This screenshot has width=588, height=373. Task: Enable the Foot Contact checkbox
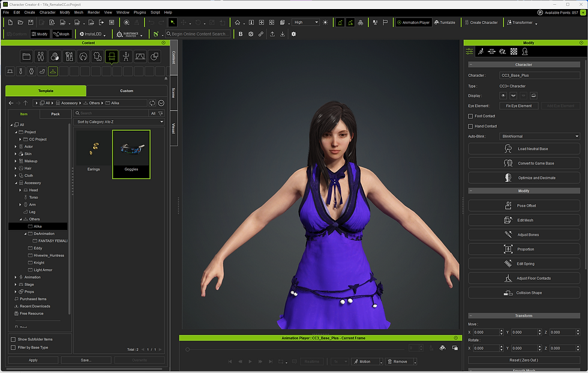pos(470,117)
